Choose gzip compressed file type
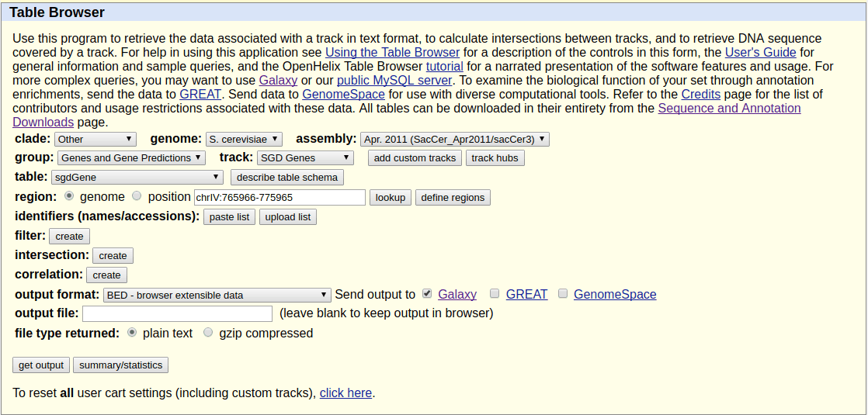The width and height of the screenshot is (868, 415). tap(208, 333)
